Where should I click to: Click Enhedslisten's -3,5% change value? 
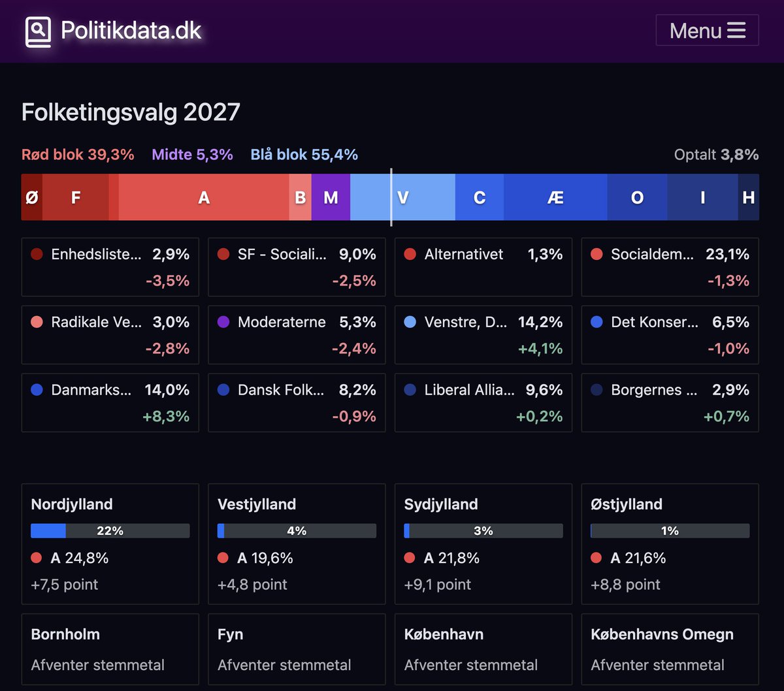pyautogui.click(x=167, y=281)
